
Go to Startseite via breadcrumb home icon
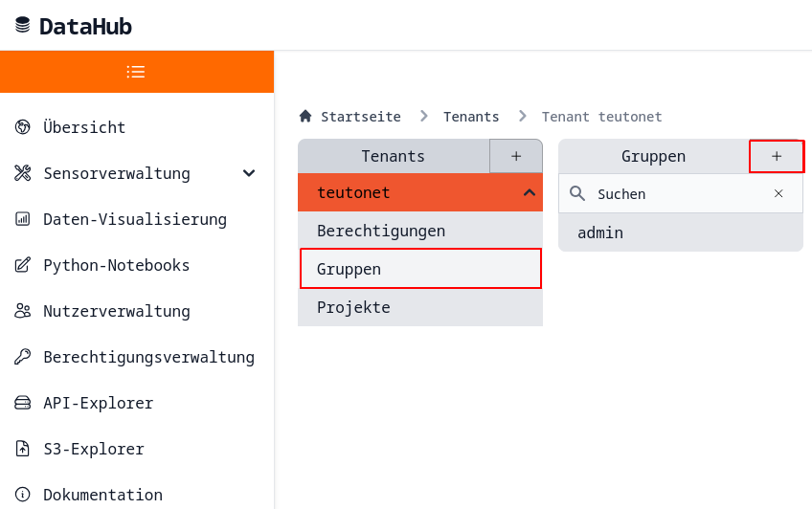(x=305, y=117)
